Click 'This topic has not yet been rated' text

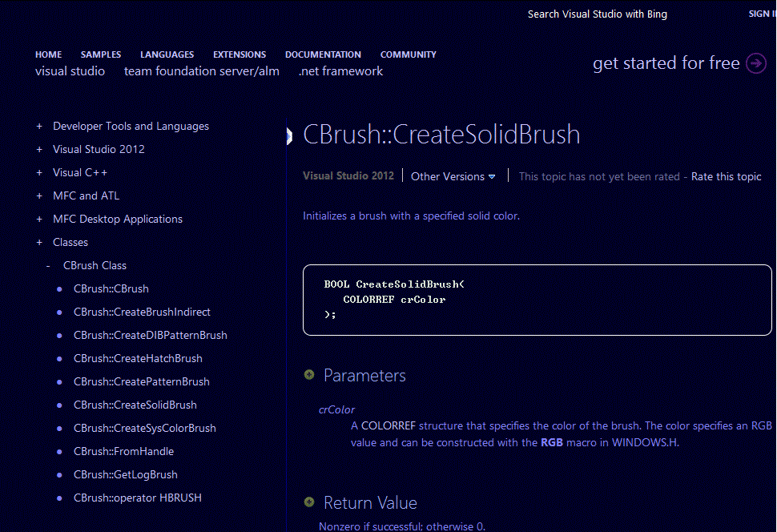coord(598,176)
